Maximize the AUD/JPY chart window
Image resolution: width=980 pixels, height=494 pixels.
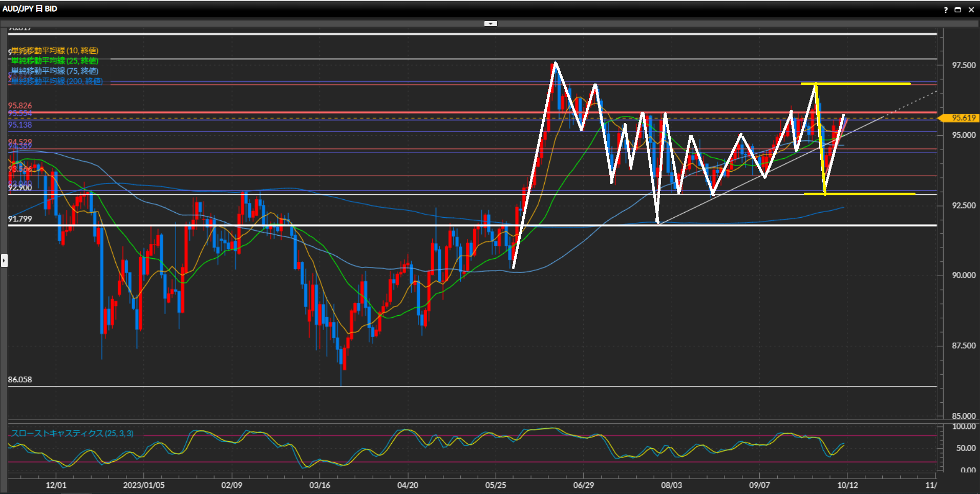[957, 10]
